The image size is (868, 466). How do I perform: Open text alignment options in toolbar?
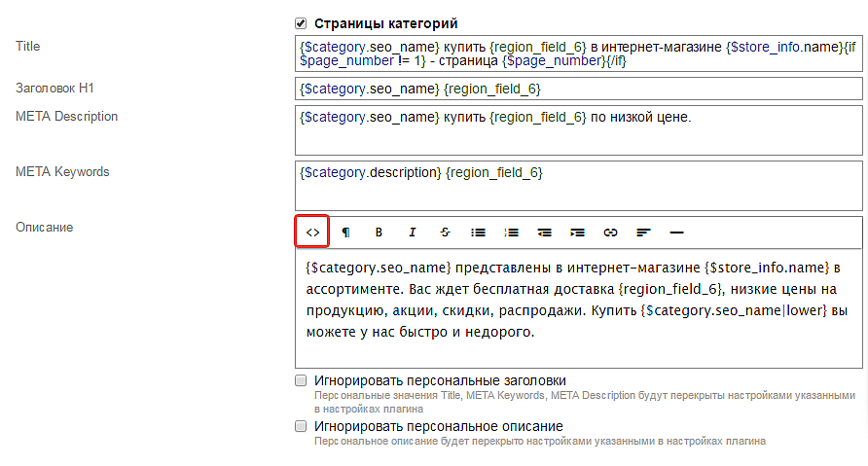click(643, 233)
